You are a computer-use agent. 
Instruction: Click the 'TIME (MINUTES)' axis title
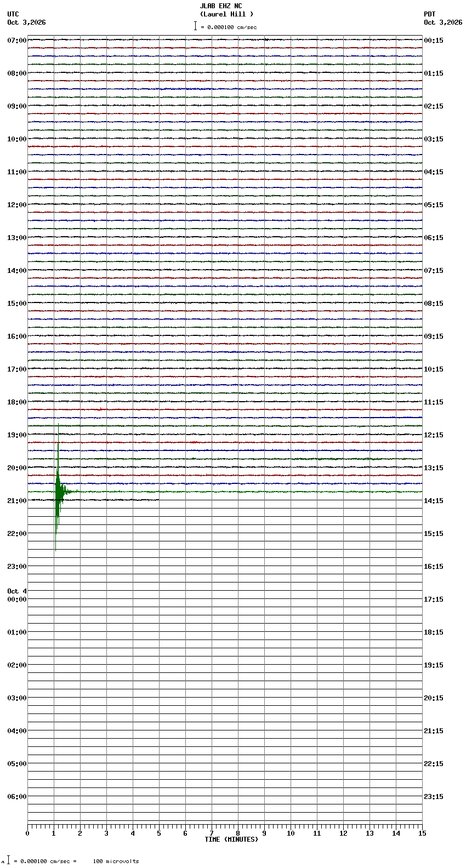pos(231,840)
